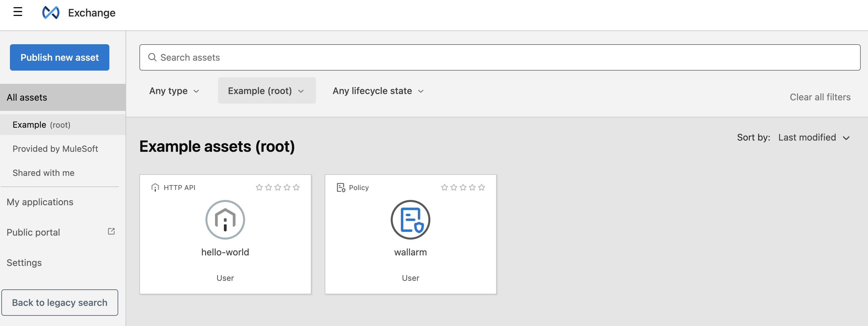Open the hamburger navigation menu
868x326 pixels.
coord(18,12)
